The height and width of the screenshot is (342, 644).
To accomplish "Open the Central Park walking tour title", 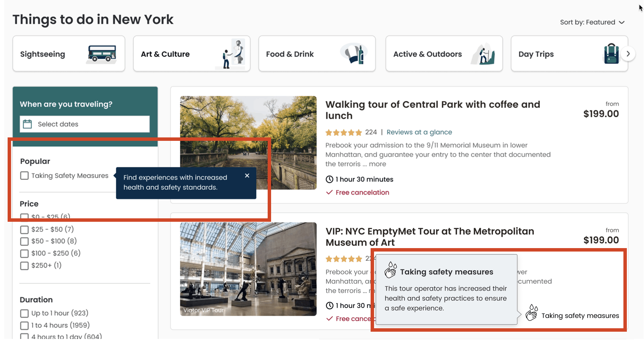I will [x=433, y=110].
